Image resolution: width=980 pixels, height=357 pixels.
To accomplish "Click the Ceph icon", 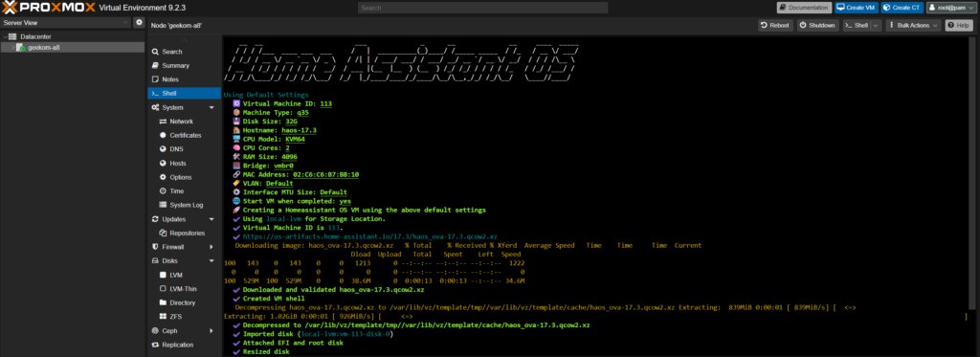I will [156, 331].
